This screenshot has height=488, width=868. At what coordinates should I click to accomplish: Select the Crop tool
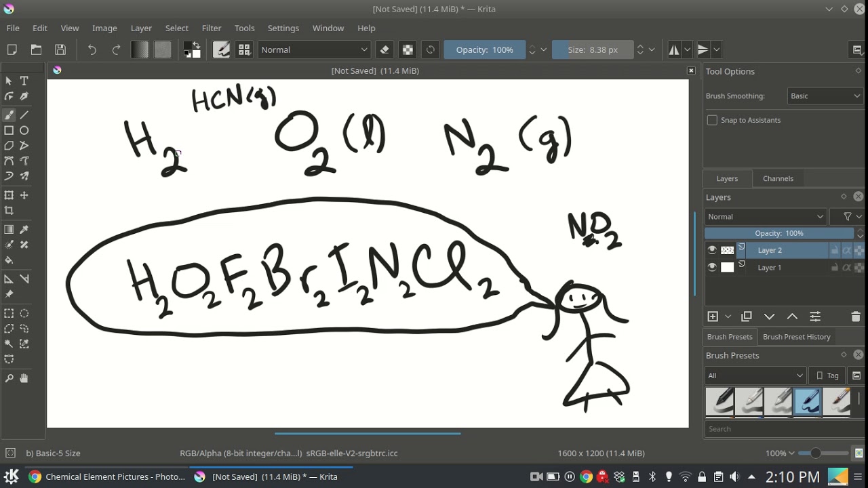point(9,211)
